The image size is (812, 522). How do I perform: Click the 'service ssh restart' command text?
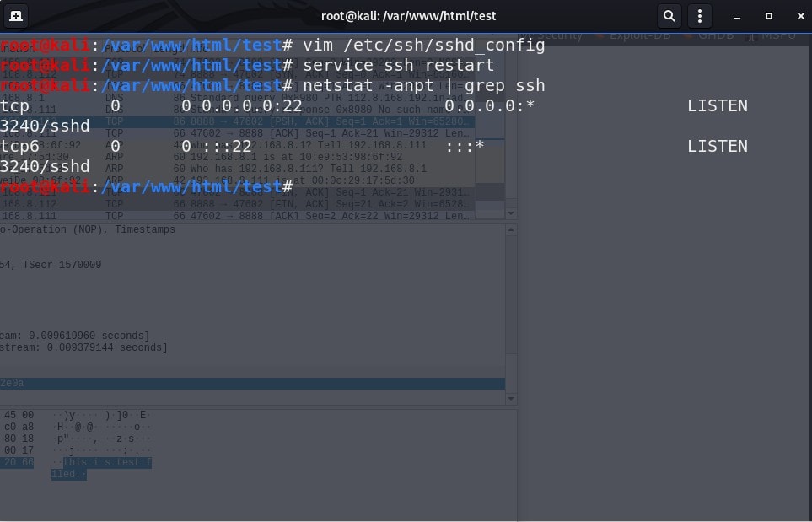point(399,65)
